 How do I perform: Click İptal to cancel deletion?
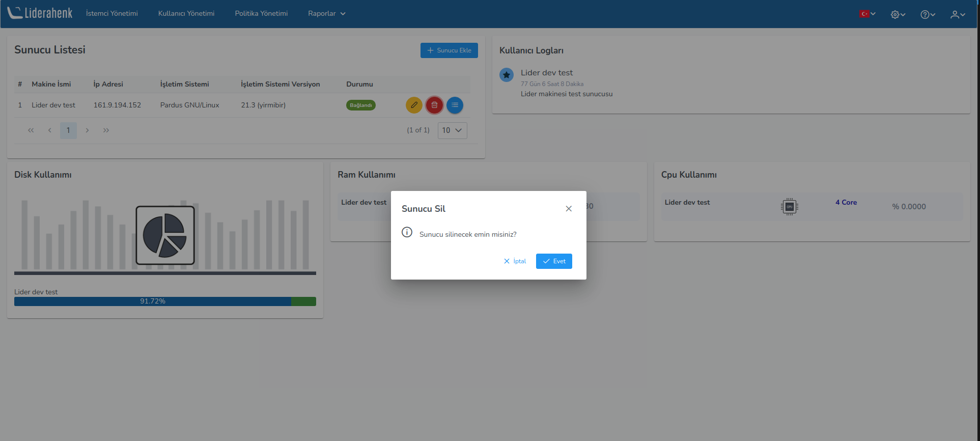pos(515,261)
